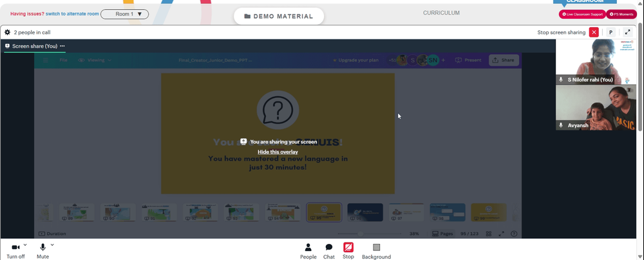Click switch to alternate room link

coord(72,14)
